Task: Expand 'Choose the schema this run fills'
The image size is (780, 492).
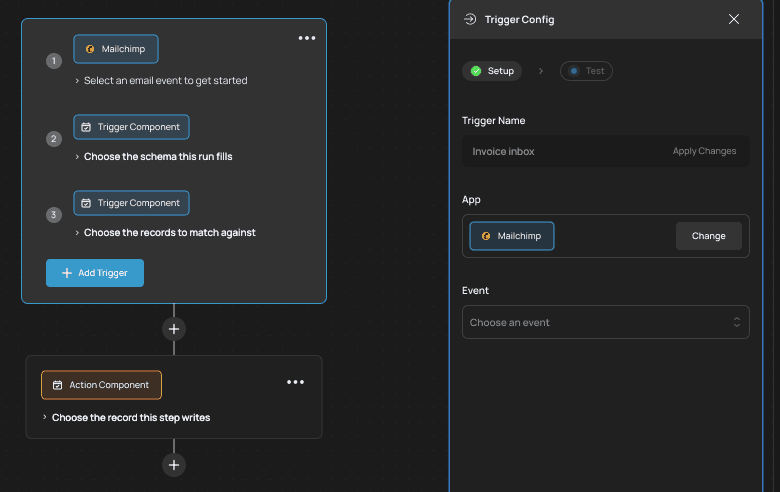Action: (x=154, y=157)
